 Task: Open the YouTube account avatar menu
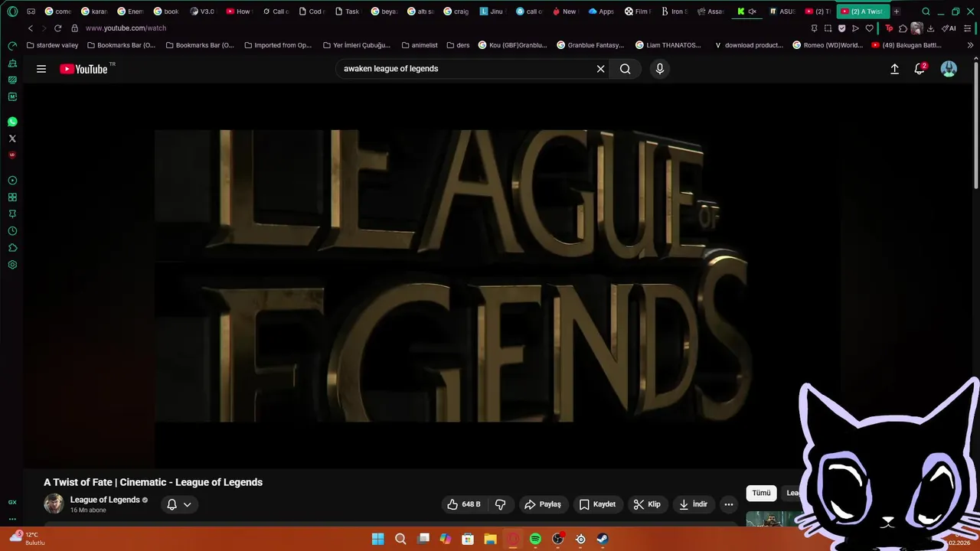(x=949, y=69)
